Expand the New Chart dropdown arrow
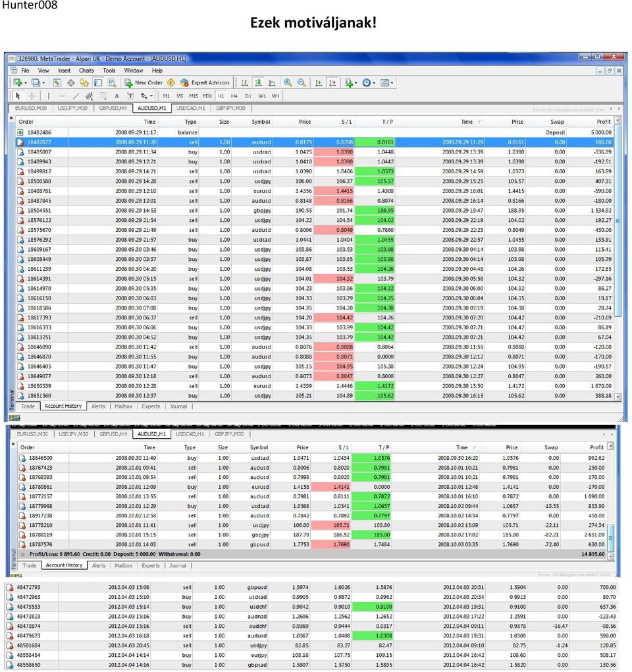The height and width of the screenshot is (672, 632). click(x=25, y=83)
